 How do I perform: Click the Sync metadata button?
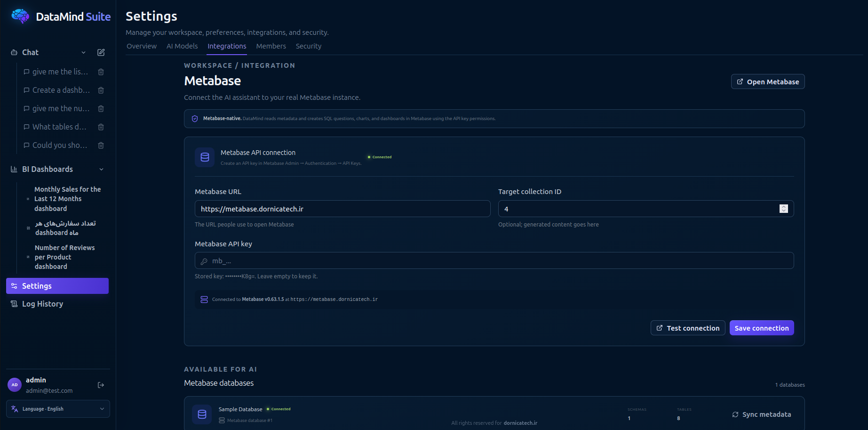[x=762, y=414]
